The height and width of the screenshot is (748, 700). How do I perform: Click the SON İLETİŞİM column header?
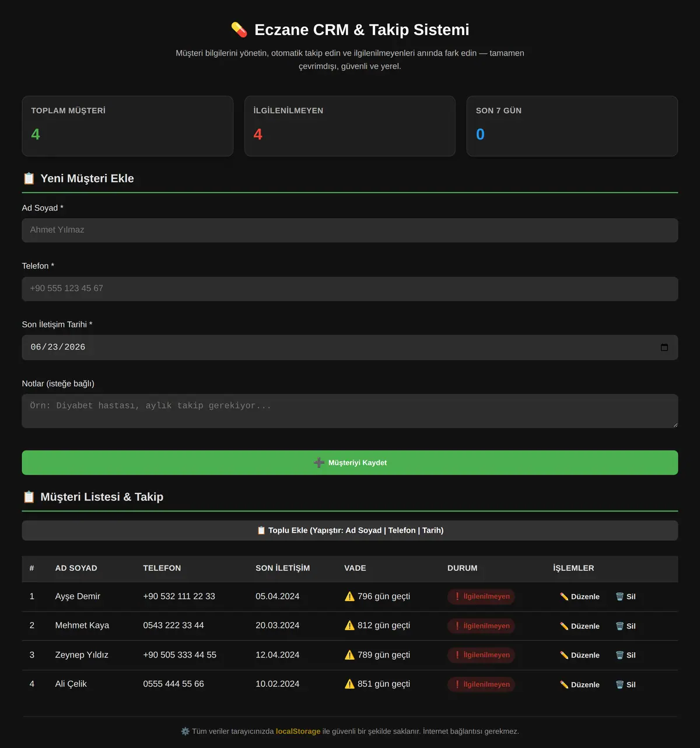pos(282,568)
